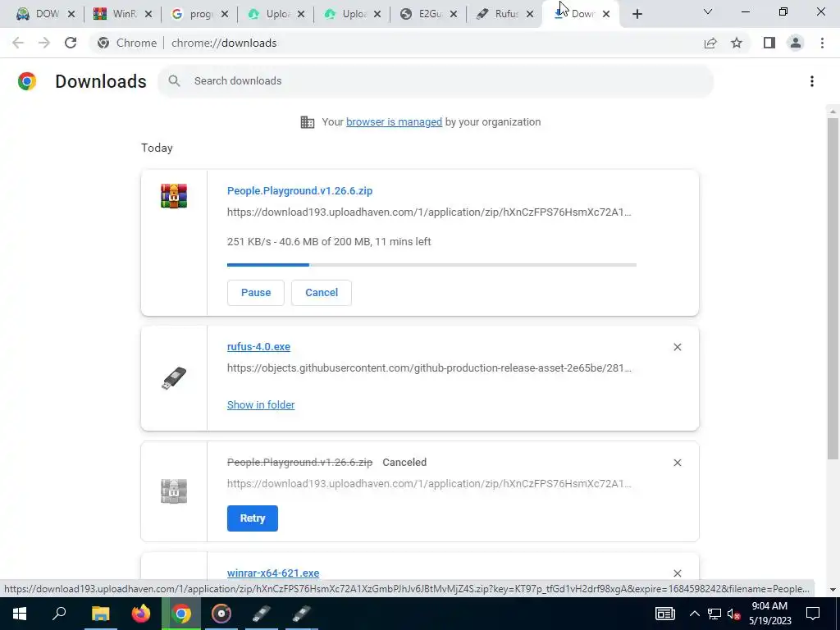Click the forward navigation arrow
This screenshot has width=840, height=630.
(44, 43)
